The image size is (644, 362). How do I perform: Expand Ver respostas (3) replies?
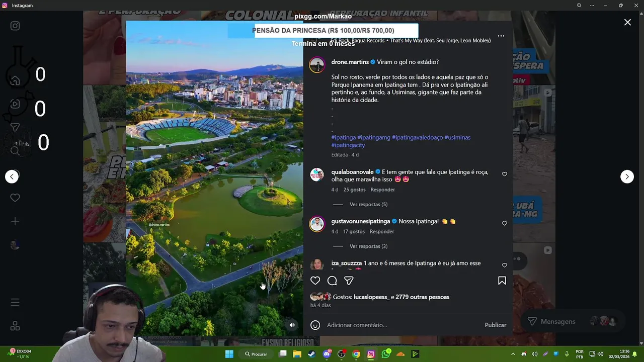point(368,246)
